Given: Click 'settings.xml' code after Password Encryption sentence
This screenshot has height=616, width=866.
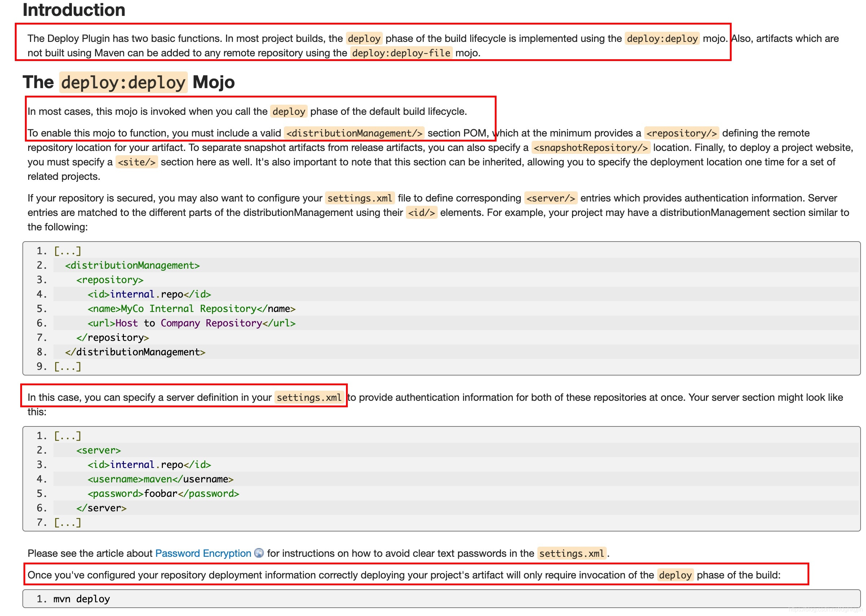Looking at the screenshot, I should pos(572,554).
